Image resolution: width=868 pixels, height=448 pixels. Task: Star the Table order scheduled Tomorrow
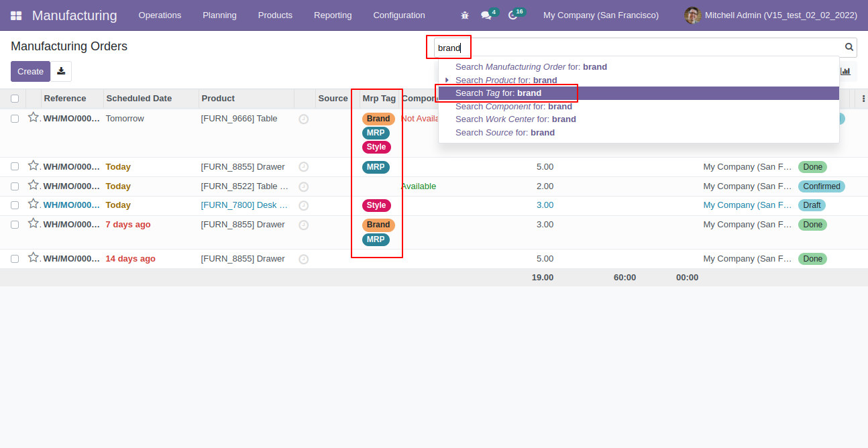[33, 117]
